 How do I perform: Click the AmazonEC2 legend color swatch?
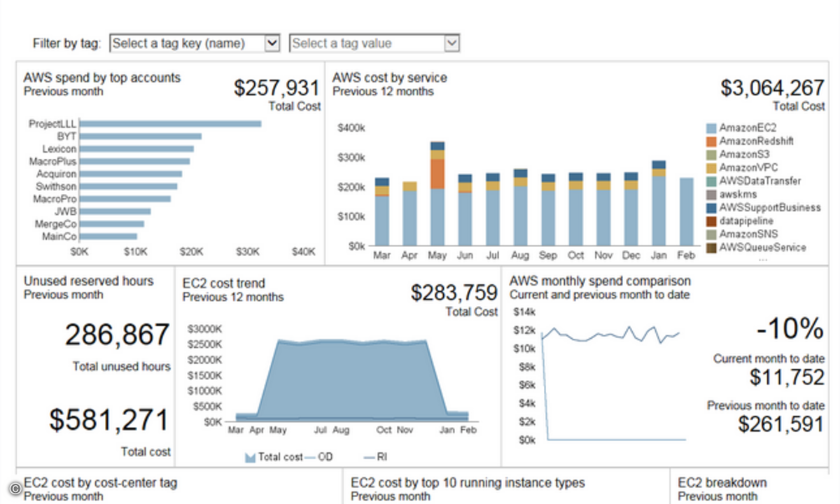711,128
